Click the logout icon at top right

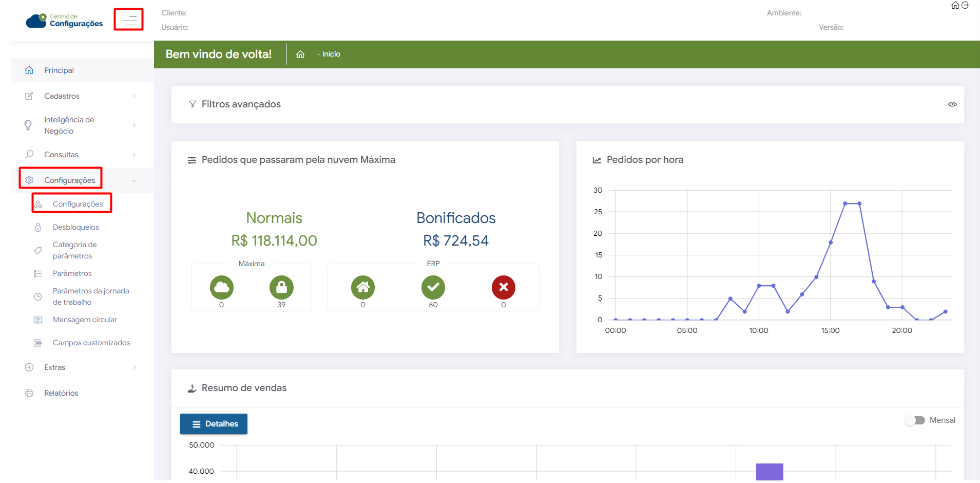pyautogui.click(x=965, y=5)
